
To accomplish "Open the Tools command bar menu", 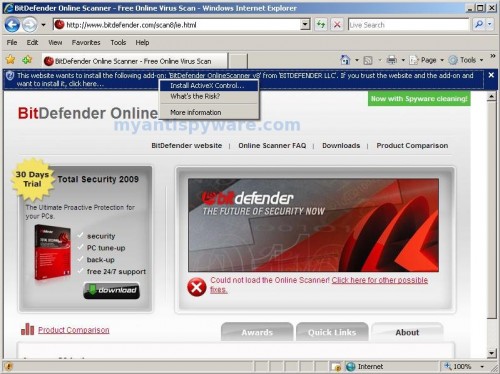I will [x=466, y=60].
